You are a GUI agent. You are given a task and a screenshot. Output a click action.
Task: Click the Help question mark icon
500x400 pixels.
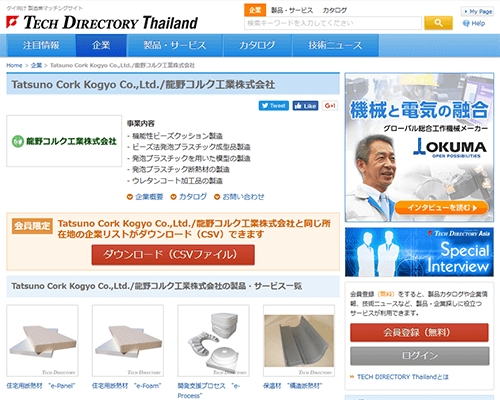tap(466, 23)
